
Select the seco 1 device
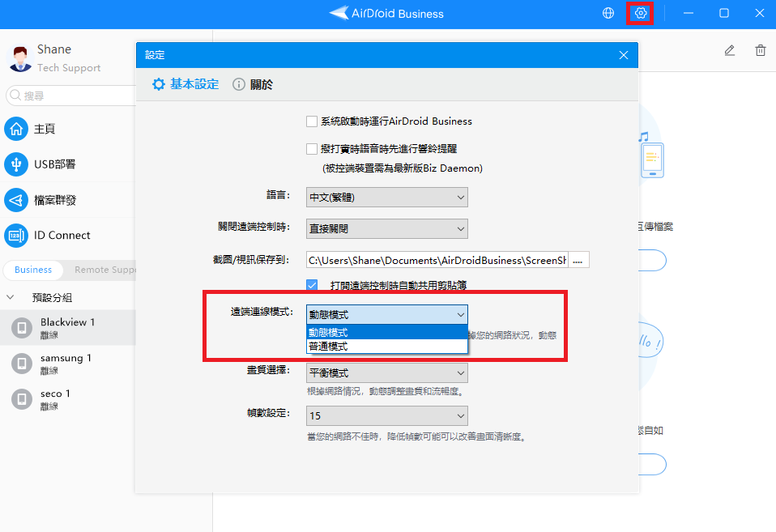[x=68, y=399]
